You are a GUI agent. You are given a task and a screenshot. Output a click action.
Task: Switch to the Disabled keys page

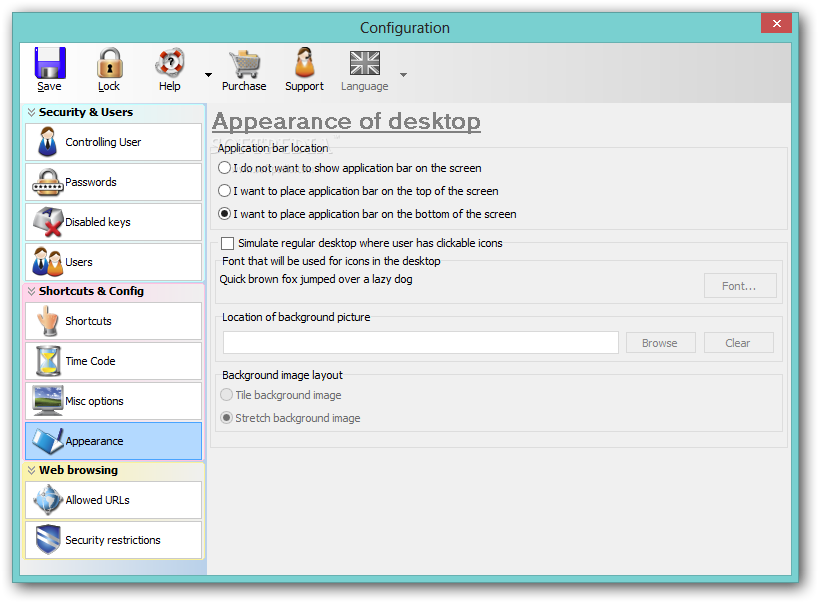(x=113, y=222)
